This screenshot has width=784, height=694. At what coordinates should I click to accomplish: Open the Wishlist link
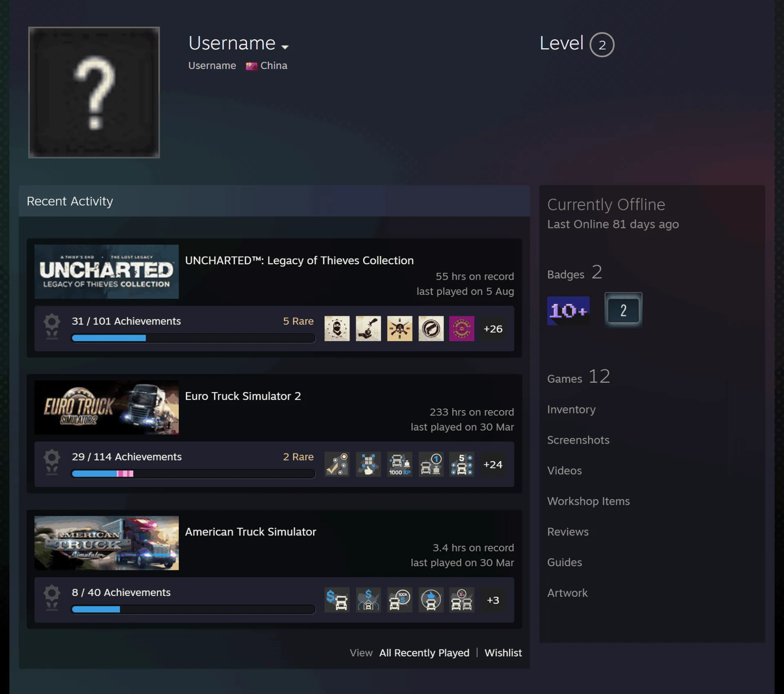click(x=503, y=653)
